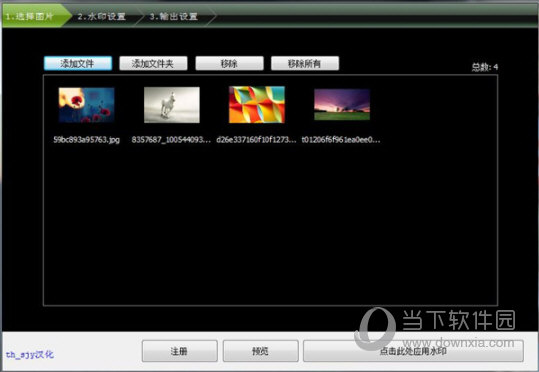Screen dimensions: 539x372
Task: Click the 添加文件夹 button
Action: tap(153, 63)
